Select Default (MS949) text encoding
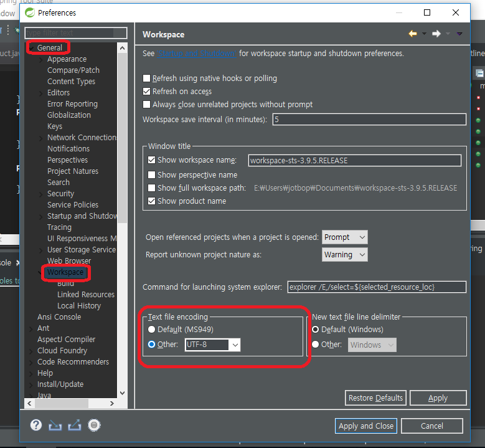Image resolution: width=485 pixels, height=448 pixels. (x=151, y=330)
